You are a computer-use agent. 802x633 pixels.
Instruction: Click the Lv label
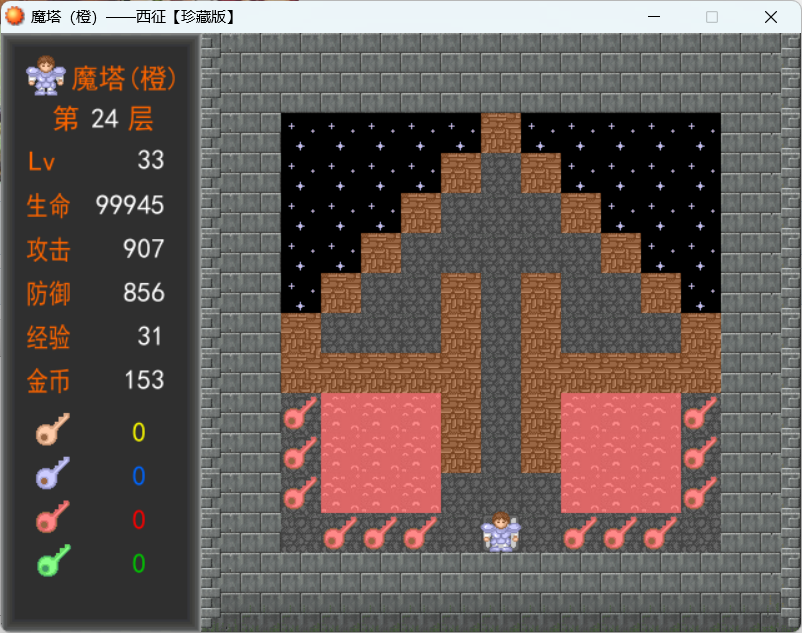click(x=41, y=162)
